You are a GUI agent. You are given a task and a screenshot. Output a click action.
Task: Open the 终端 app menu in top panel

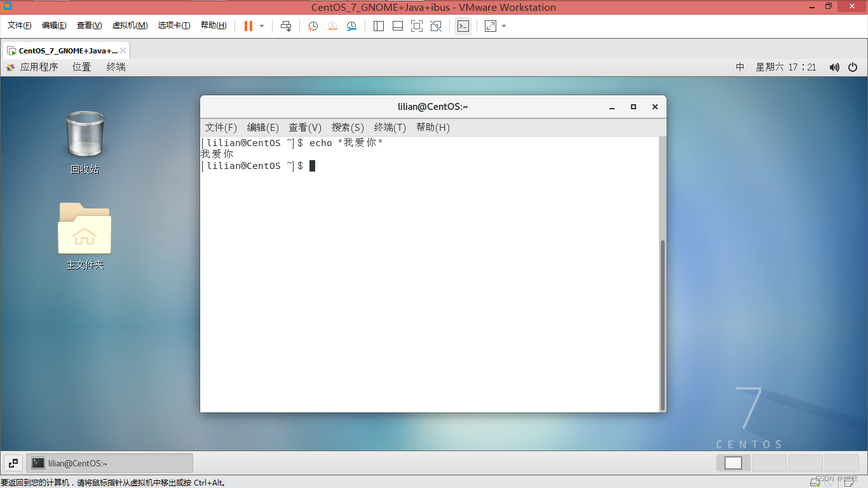pyautogui.click(x=116, y=67)
